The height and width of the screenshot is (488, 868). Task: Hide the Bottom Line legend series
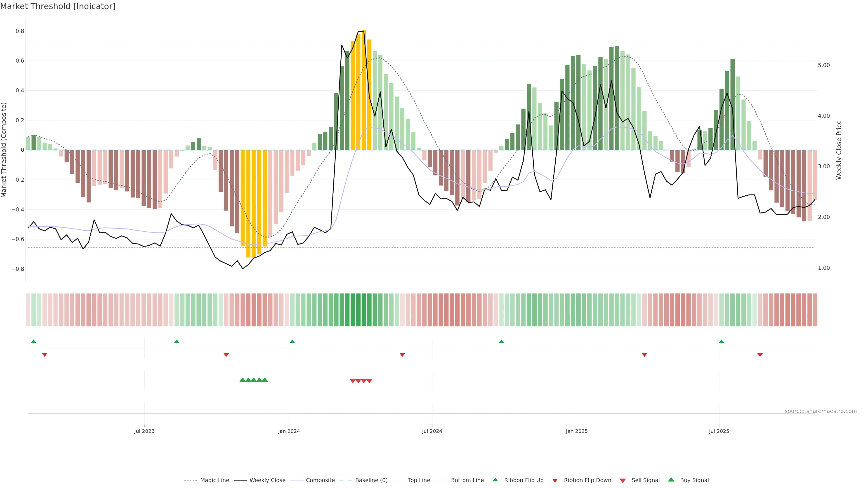[467, 480]
